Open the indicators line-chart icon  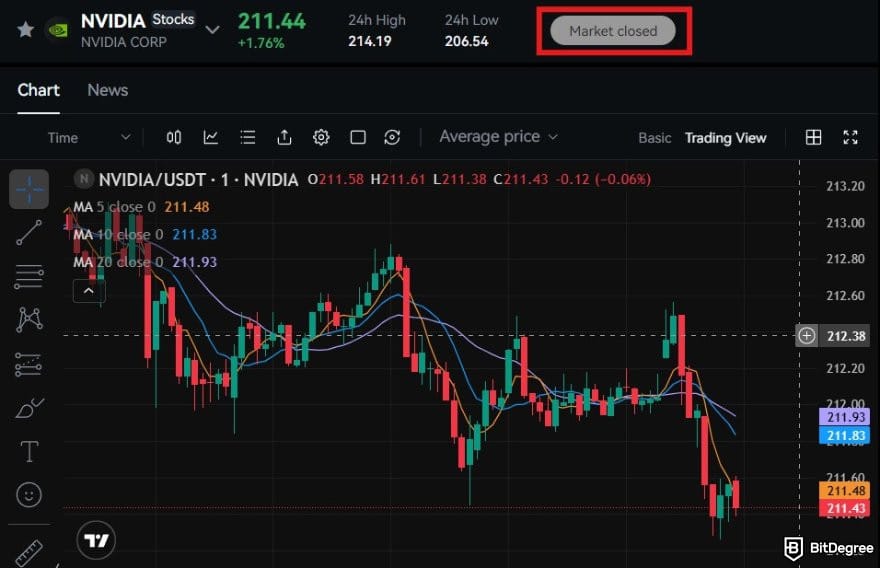click(x=210, y=137)
